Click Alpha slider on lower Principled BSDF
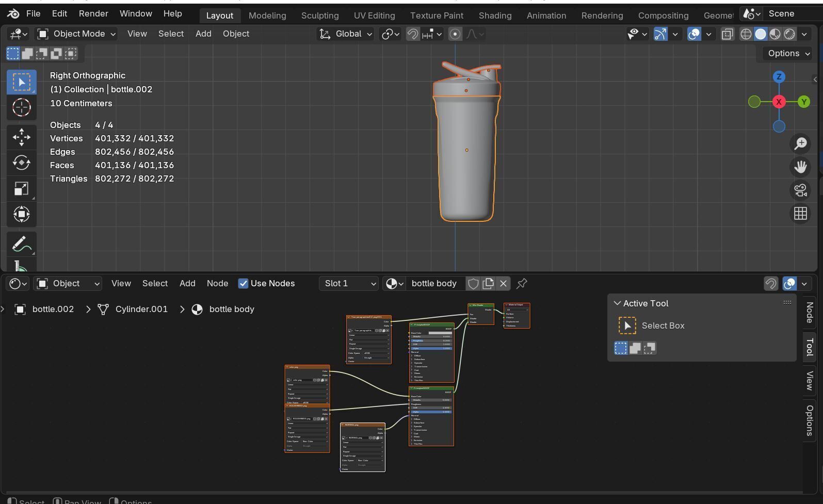This screenshot has height=504, width=823. [431, 412]
